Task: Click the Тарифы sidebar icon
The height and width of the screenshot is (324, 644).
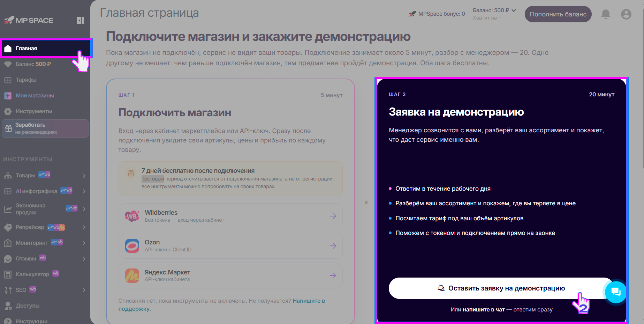Action: pyautogui.click(x=8, y=80)
